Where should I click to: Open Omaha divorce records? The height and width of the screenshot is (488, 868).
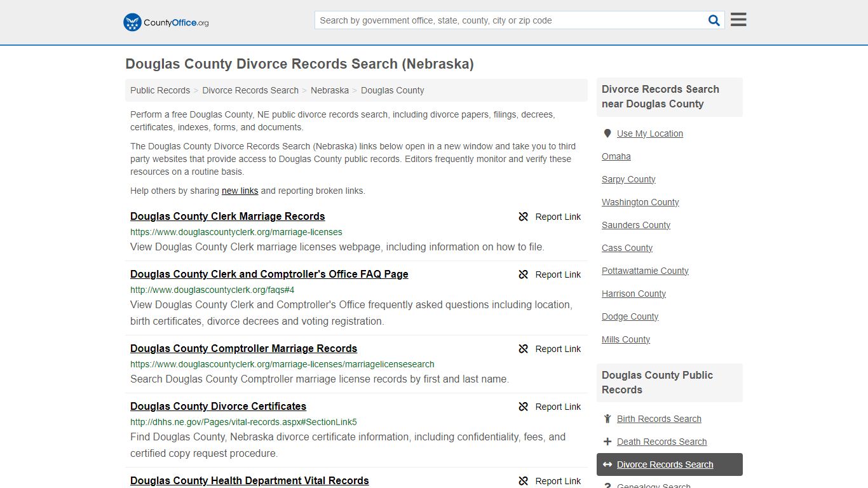[x=616, y=156]
